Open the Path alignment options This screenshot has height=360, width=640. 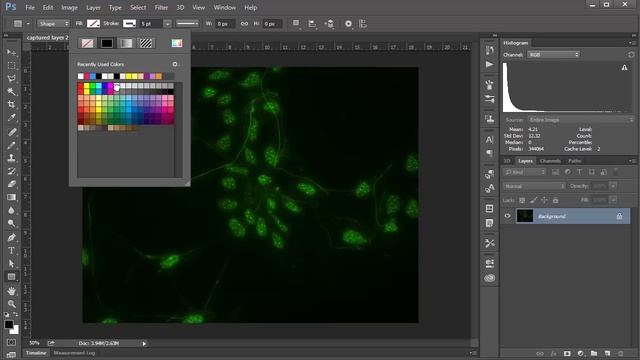[x=313, y=24]
